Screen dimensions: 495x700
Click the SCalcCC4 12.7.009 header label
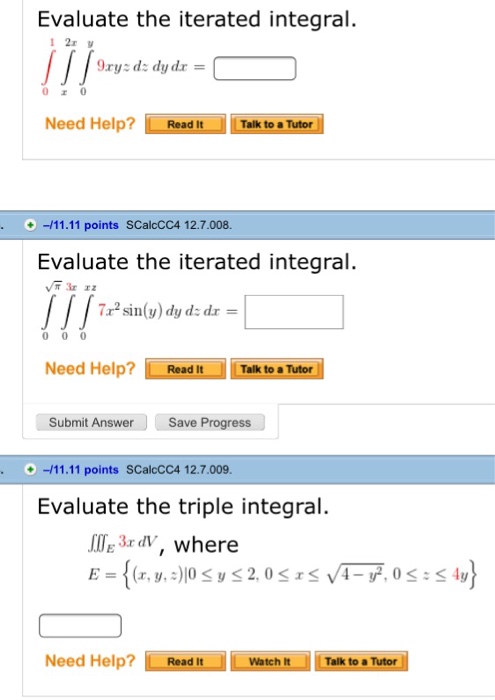pos(179,470)
